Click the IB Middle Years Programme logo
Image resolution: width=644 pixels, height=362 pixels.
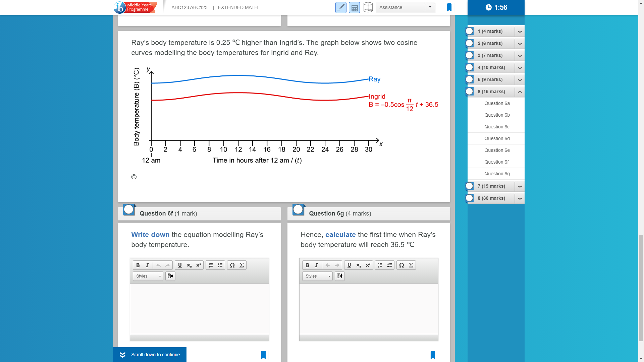(135, 7)
